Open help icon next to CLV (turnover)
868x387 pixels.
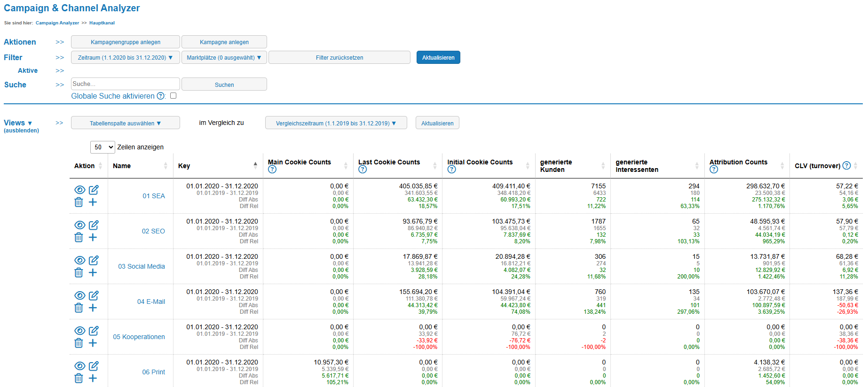pos(846,165)
